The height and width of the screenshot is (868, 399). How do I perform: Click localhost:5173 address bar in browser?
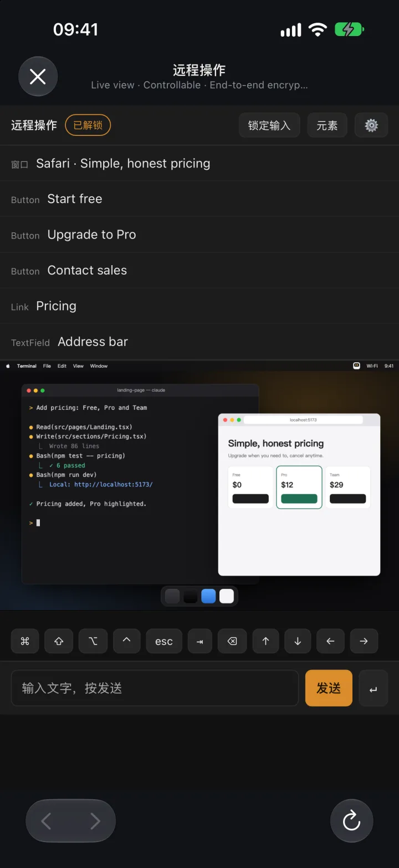[303, 420]
